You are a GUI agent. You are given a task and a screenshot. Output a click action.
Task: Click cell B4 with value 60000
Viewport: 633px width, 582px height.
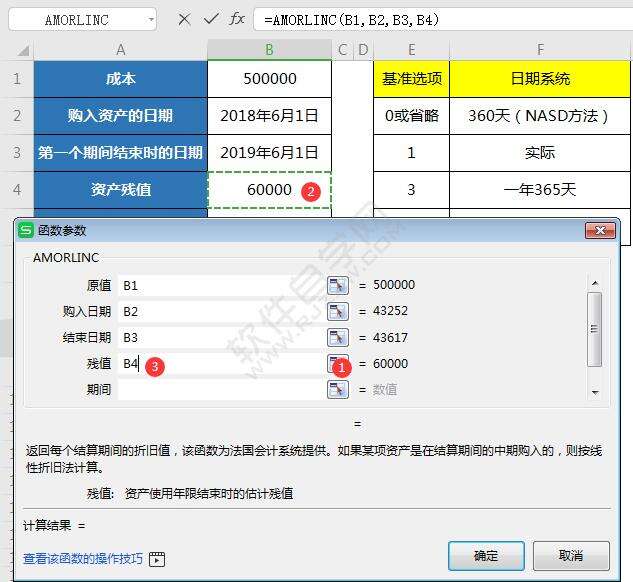[269, 189]
